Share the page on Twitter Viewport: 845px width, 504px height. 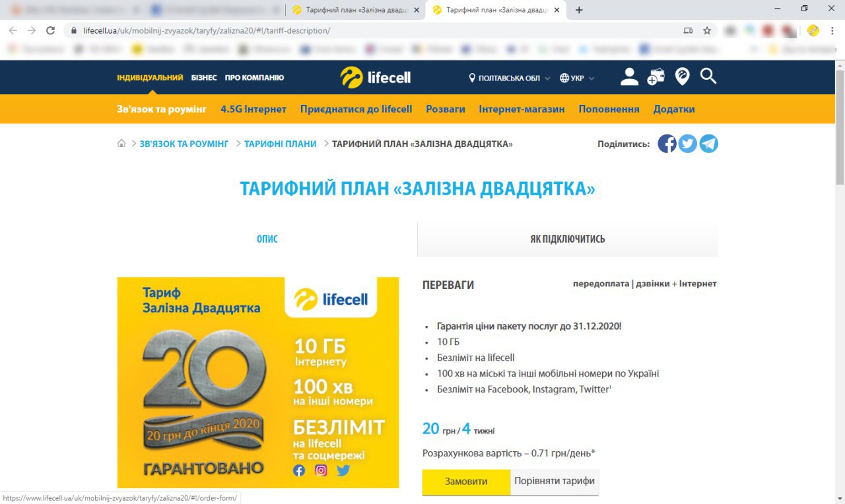[x=688, y=144]
